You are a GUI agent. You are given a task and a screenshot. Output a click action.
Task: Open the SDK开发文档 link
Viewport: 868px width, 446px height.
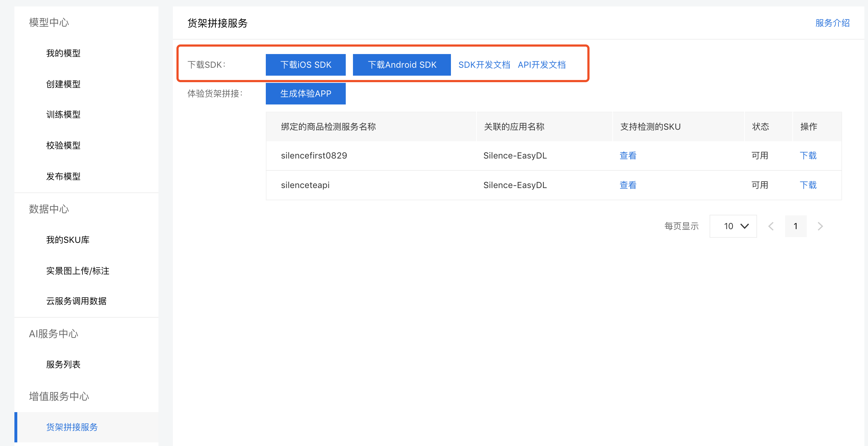(484, 65)
